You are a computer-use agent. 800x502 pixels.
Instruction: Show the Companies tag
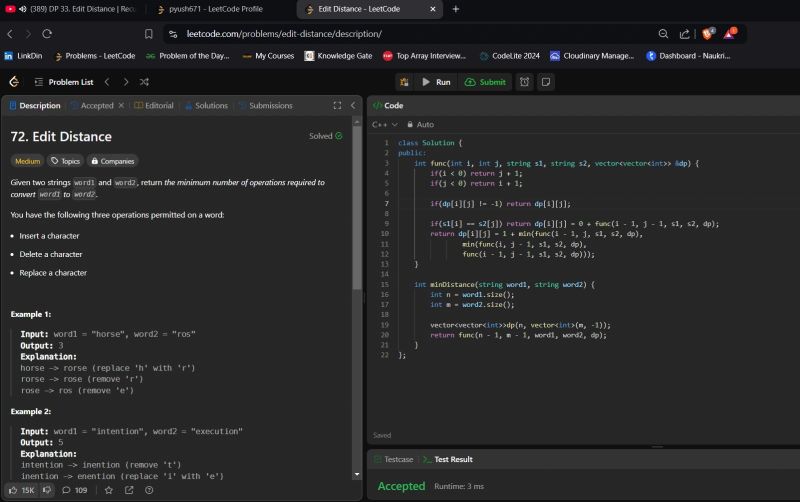point(113,161)
